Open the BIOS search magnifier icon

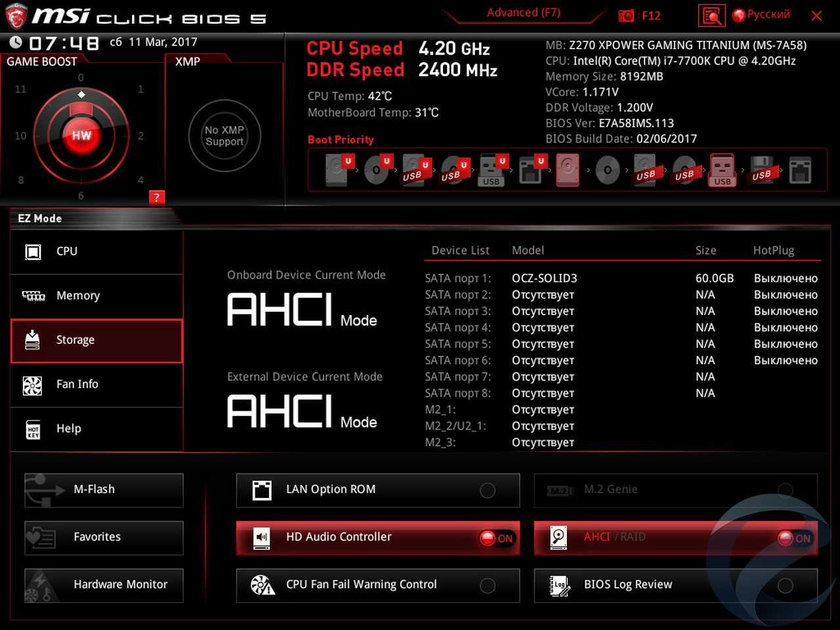point(711,16)
